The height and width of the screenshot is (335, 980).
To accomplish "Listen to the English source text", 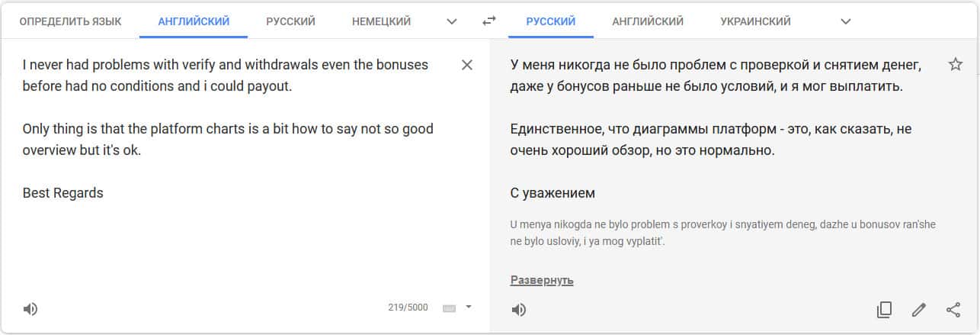I will [x=30, y=309].
